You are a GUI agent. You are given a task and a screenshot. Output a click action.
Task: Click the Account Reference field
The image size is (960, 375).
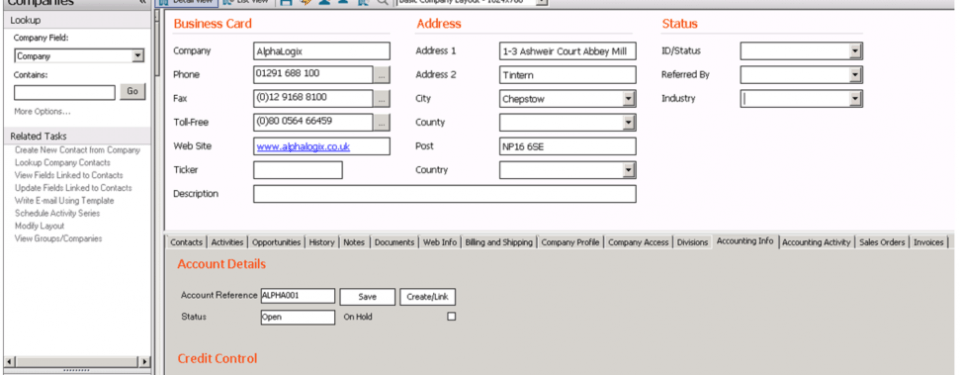[298, 296]
